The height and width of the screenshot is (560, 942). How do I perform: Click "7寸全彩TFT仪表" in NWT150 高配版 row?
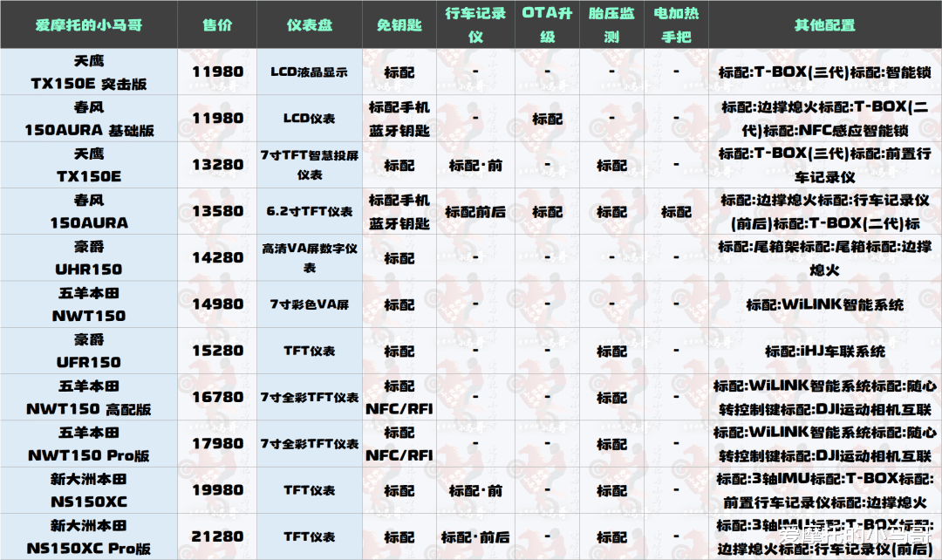[x=310, y=397]
